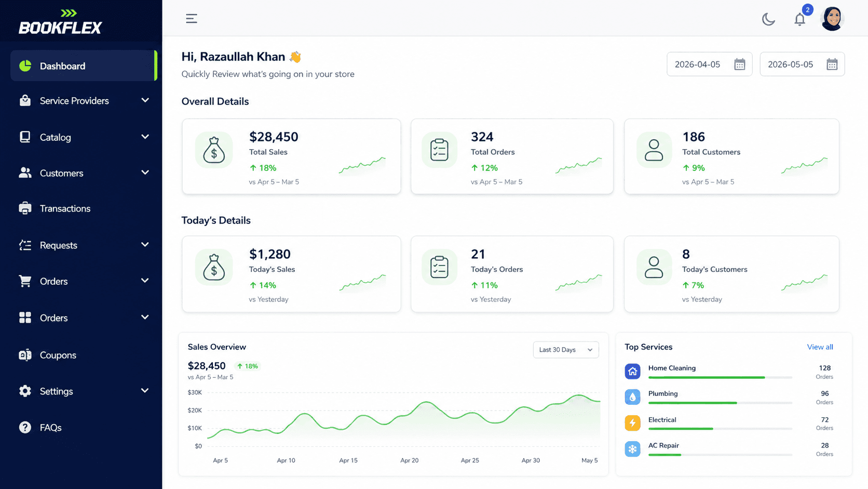Expand chevron beside cart Orders item

click(145, 281)
